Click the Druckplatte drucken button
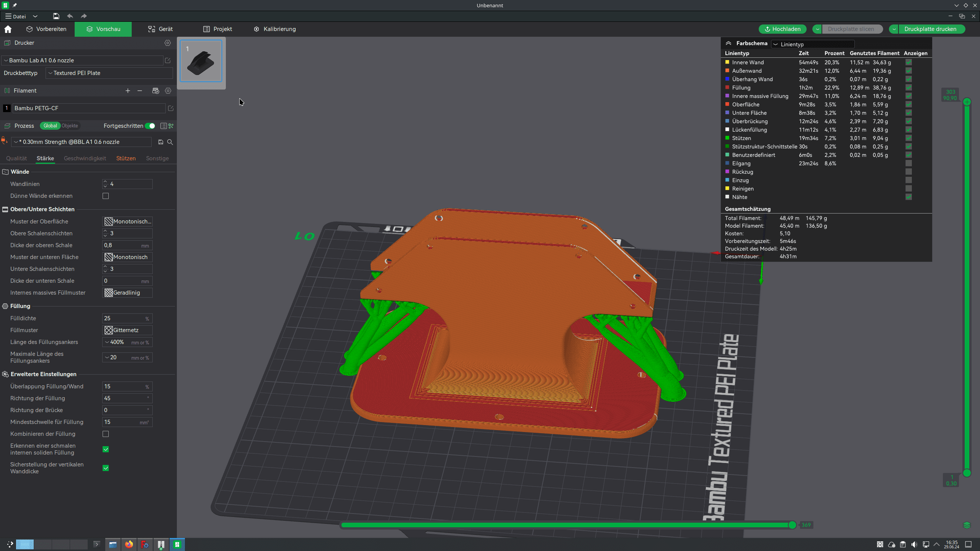The height and width of the screenshot is (551, 980). click(x=930, y=29)
